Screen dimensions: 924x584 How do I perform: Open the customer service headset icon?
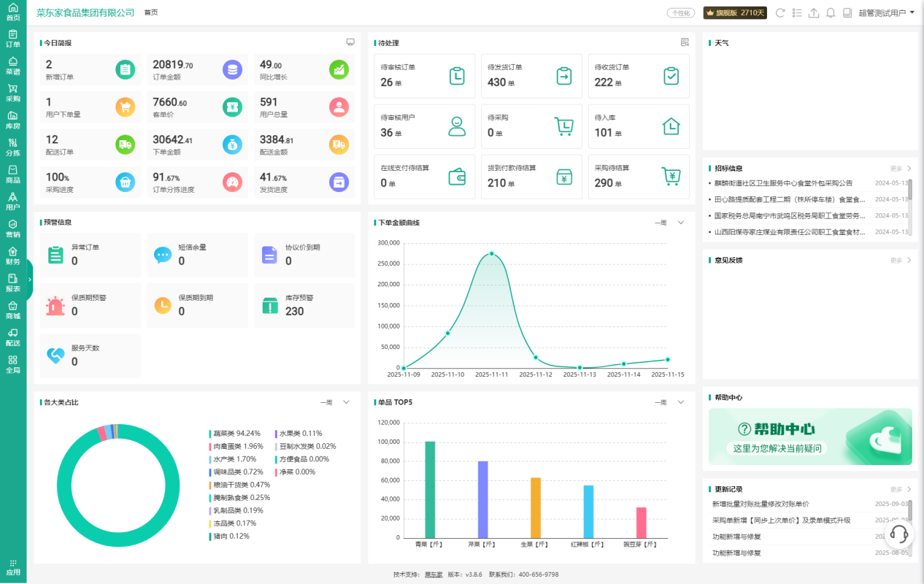[900, 534]
